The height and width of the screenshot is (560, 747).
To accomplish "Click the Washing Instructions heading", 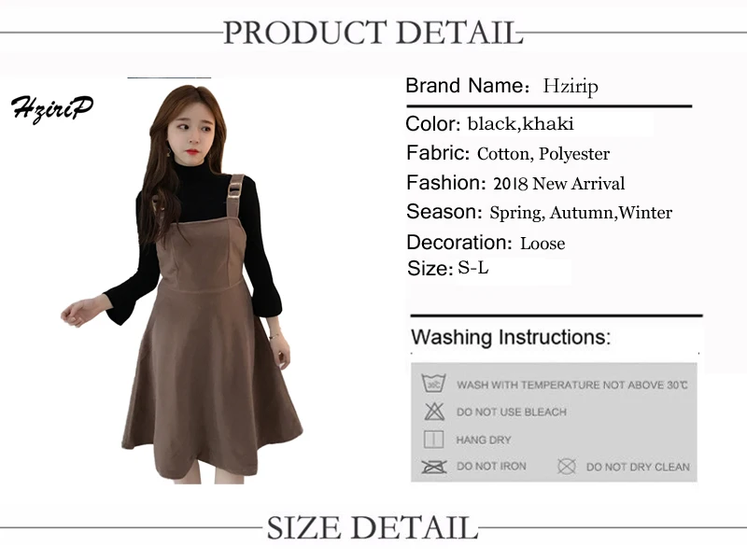I will click(511, 337).
